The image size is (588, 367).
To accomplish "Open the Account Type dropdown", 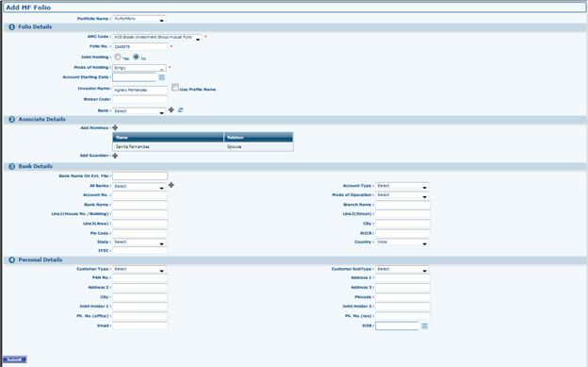I will [402, 186].
